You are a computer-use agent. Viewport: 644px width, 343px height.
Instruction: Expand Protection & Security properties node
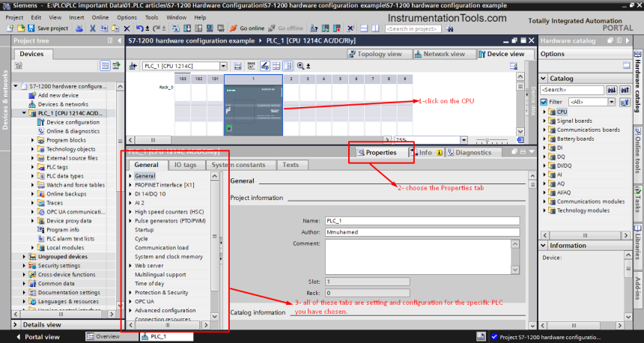(x=130, y=293)
